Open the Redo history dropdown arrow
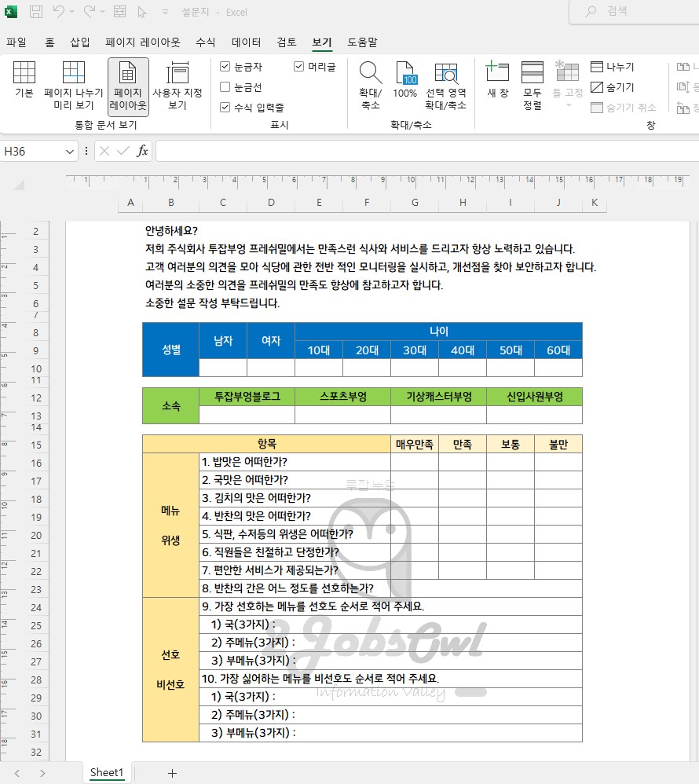Viewport: 699px width, 784px height. coord(102,12)
